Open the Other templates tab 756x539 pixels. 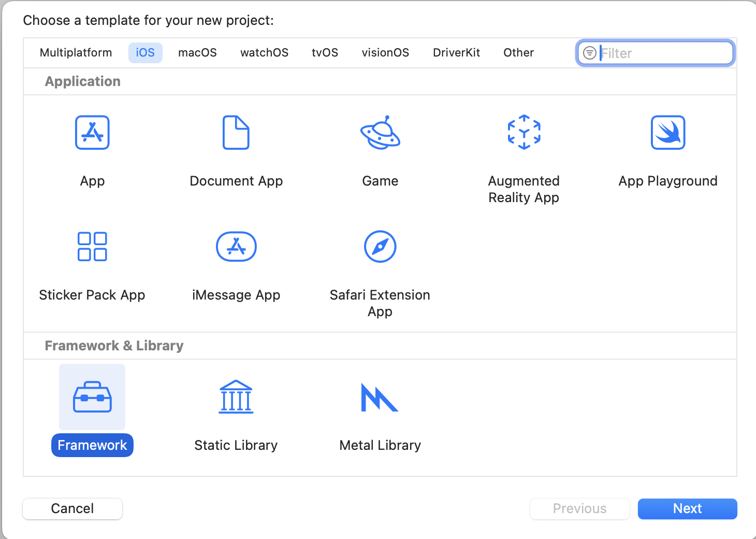519,53
